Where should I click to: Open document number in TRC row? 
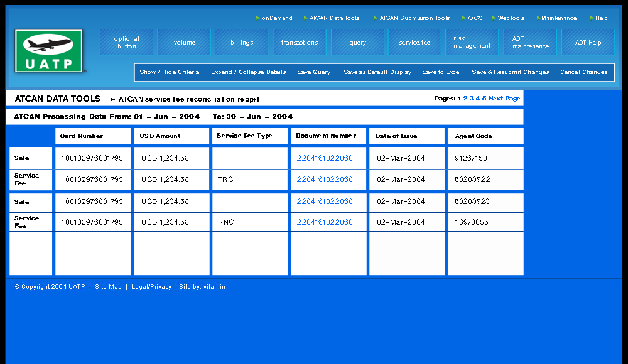(325, 179)
